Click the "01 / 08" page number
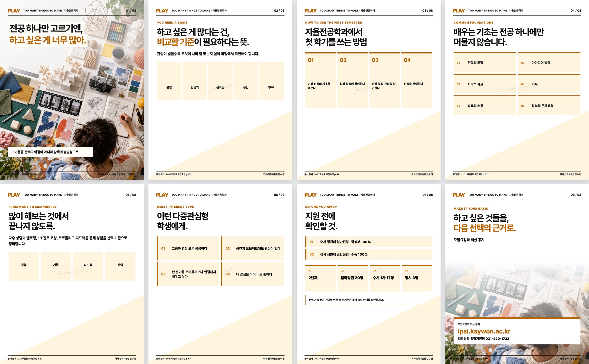The height and width of the screenshot is (364, 589). coord(131,11)
